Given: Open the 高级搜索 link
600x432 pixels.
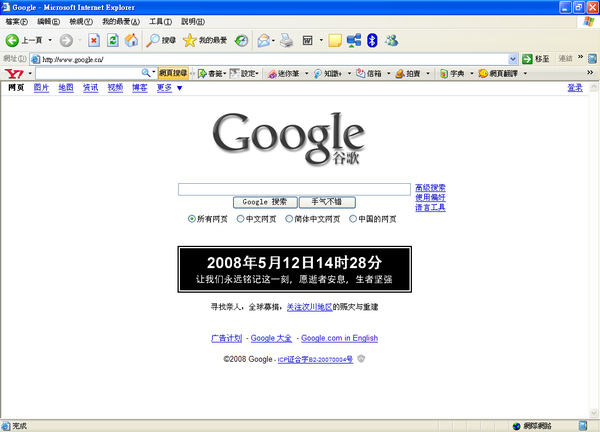Looking at the screenshot, I should [x=430, y=187].
